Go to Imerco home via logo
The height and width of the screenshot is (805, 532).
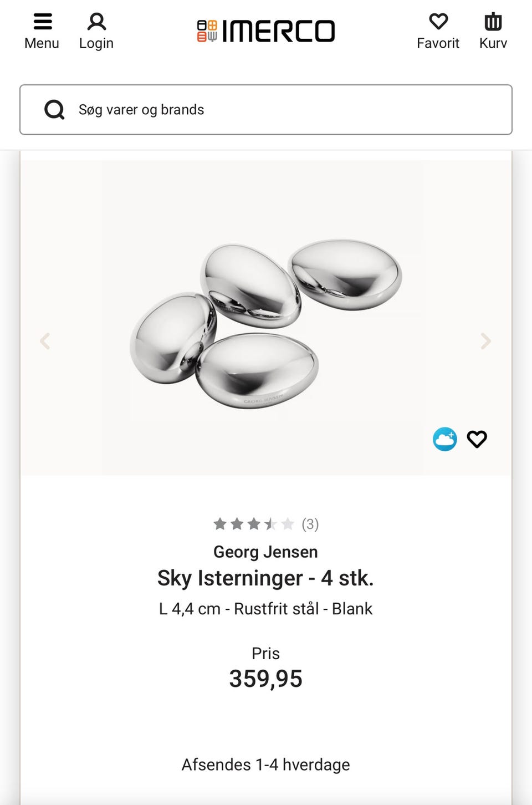coord(266,31)
